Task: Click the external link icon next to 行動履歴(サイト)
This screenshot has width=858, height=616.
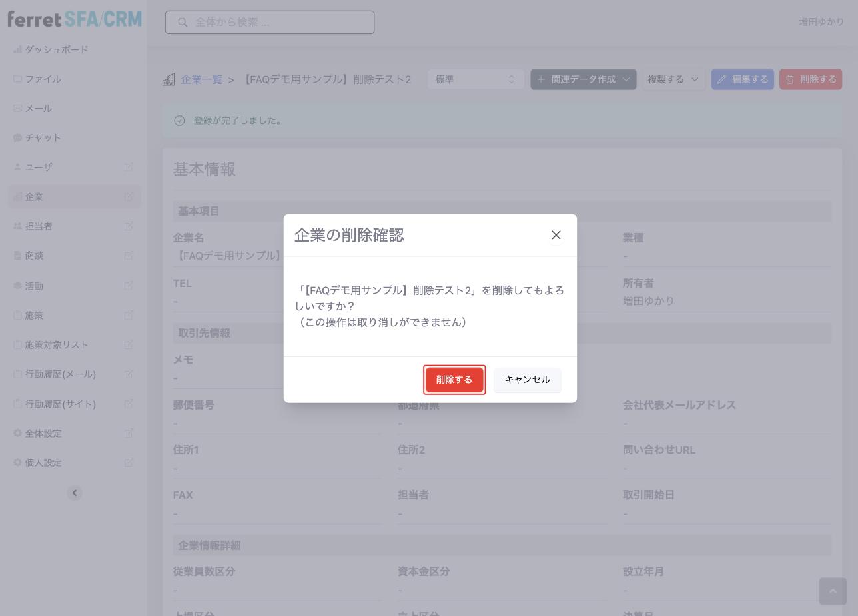Action: point(129,404)
